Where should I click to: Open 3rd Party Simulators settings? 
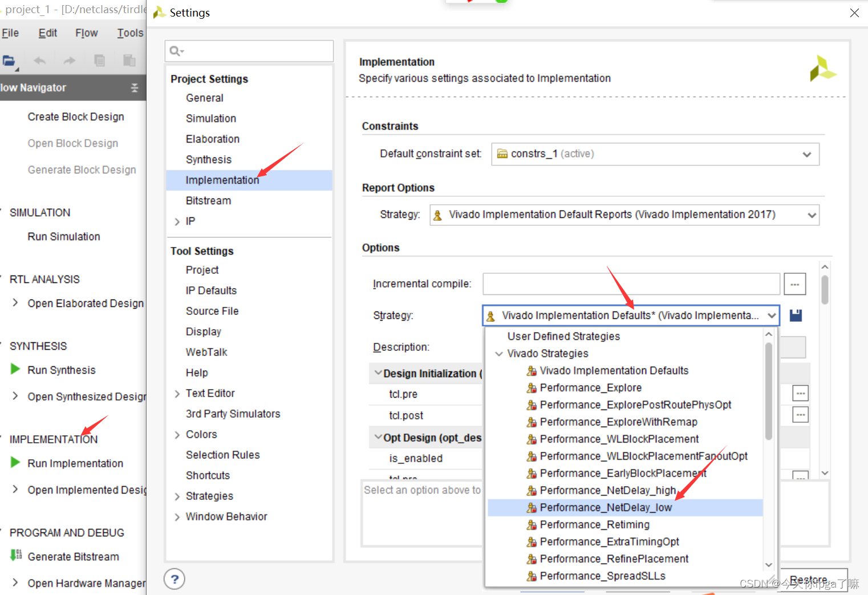pos(233,414)
